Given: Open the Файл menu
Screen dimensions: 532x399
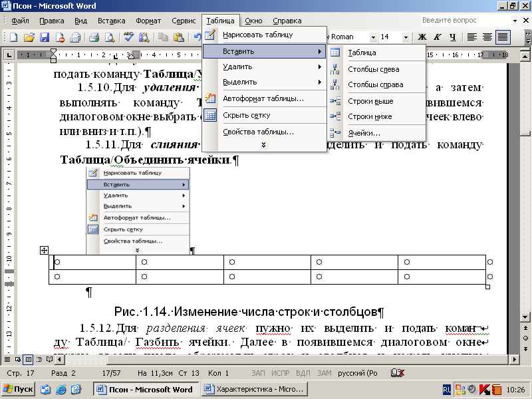Looking at the screenshot, I should 20,21.
